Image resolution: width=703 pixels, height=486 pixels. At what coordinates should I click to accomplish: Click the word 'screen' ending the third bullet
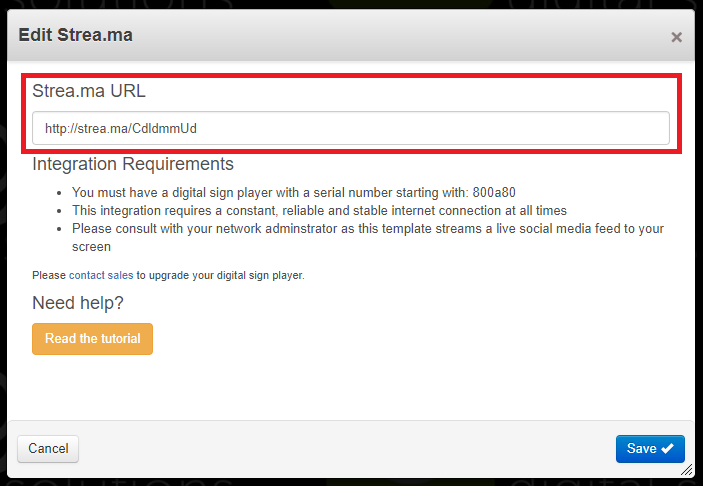tap(91, 247)
